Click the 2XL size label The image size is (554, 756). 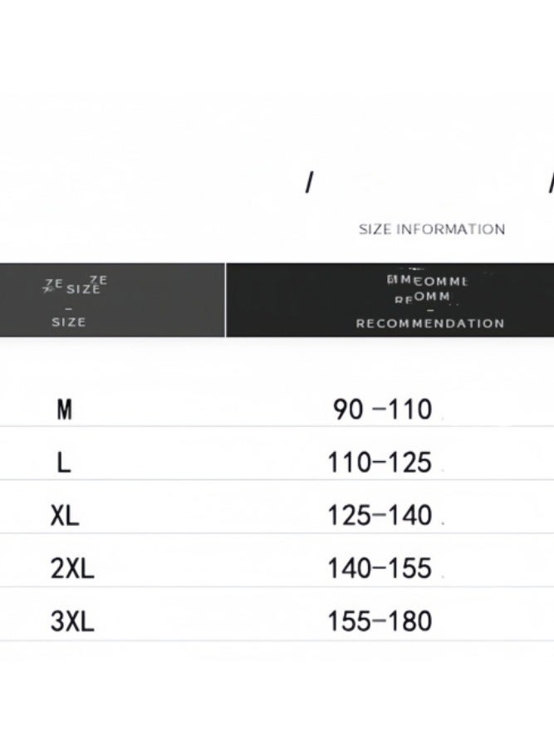(x=72, y=568)
